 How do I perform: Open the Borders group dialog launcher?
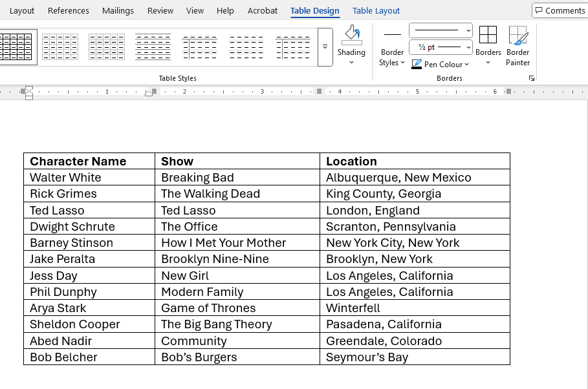click(x=532, y=78)
